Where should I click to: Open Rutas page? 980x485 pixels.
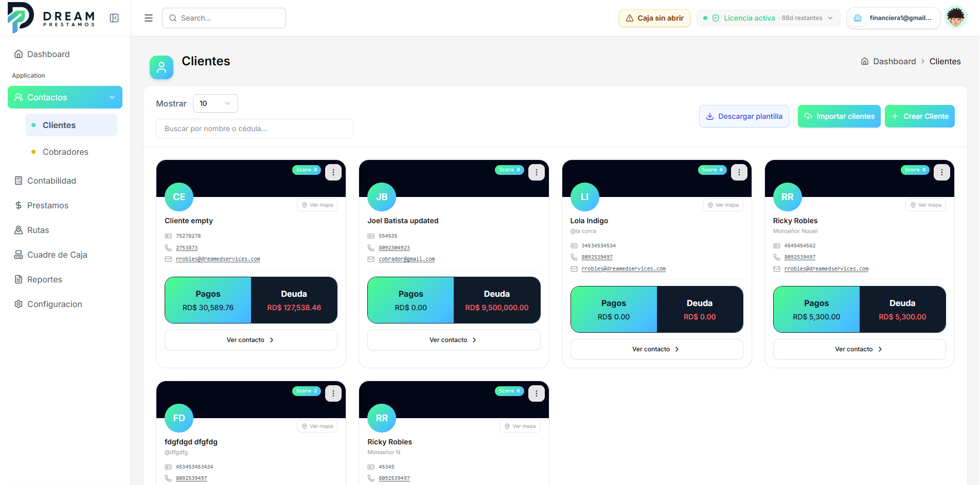(65, 230)
